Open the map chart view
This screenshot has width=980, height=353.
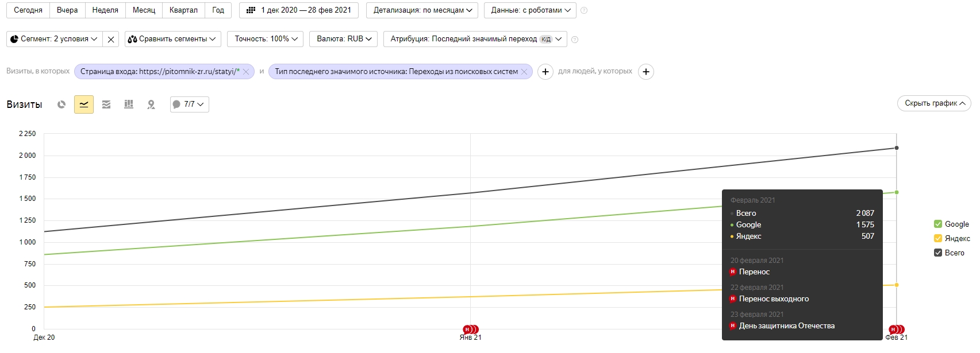coord(151,104)
